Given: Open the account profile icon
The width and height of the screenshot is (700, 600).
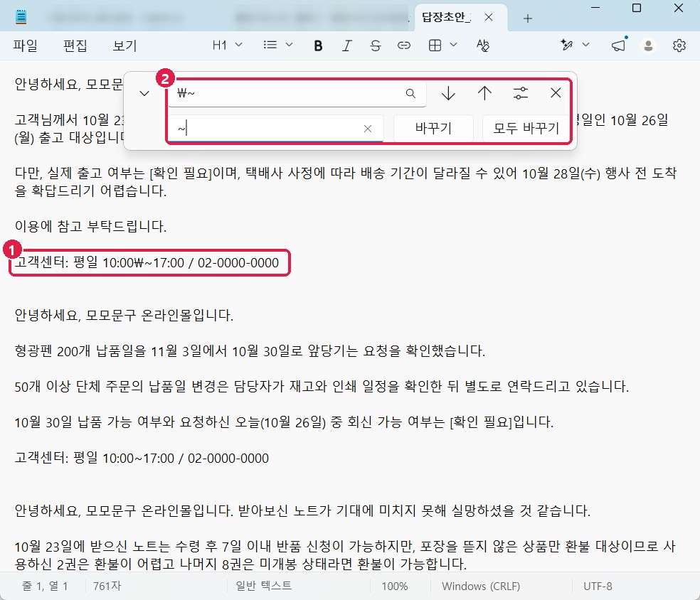Looking at the screenshot, I should (648, 45).
